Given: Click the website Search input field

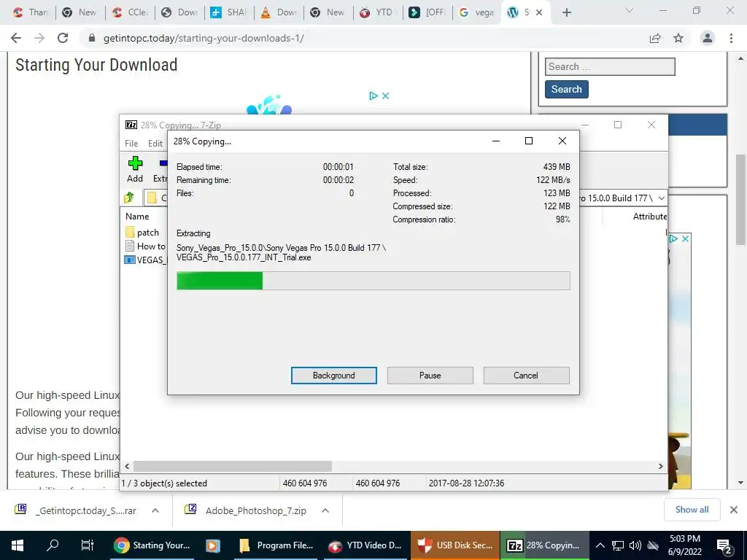Looking at the screenshot, I should coord(610,66).
